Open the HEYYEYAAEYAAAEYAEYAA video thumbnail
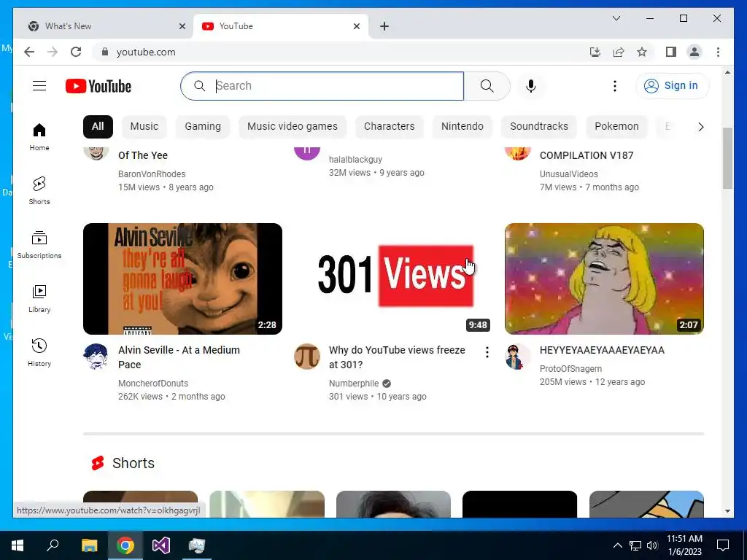This screenshot has width=747, height=560. [604, 279]
